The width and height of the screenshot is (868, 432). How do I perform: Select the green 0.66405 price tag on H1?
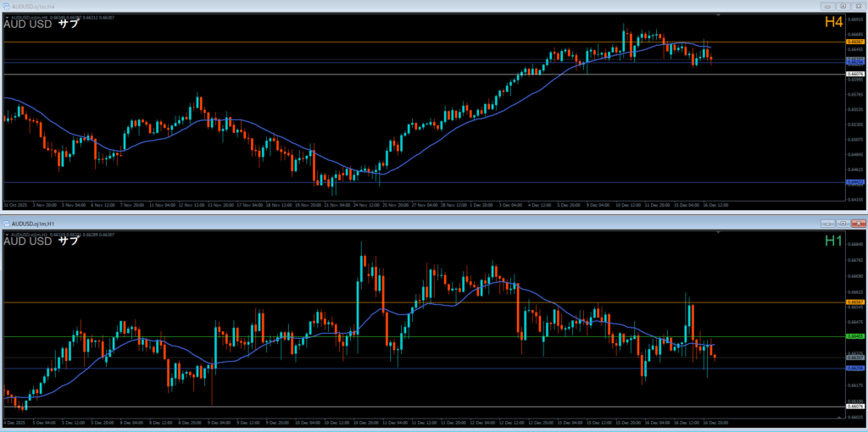854,336
